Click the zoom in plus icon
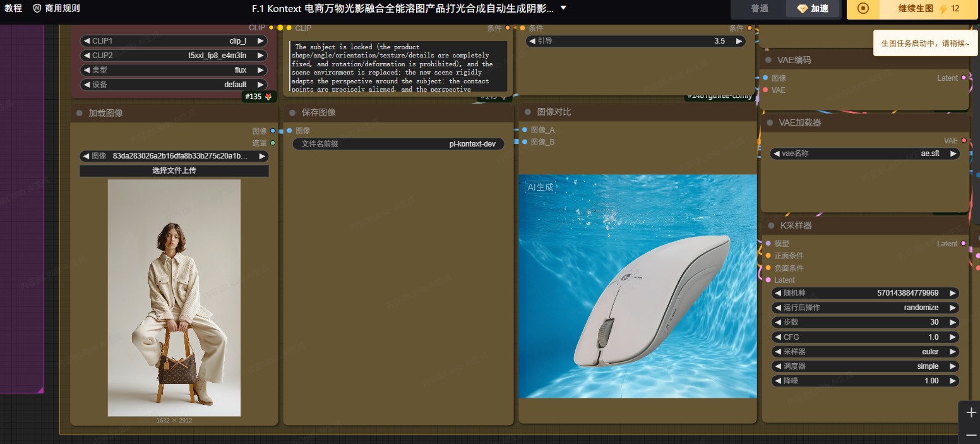This screenshot has height=444, width=980. tap(971, 412)
